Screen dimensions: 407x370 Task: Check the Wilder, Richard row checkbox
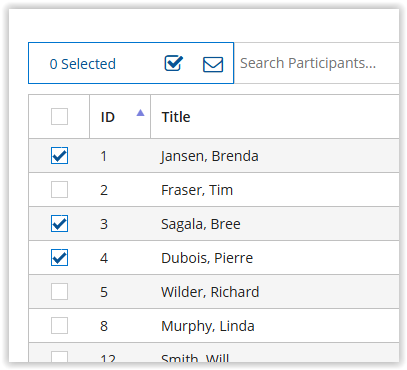pyautogui.click(x=59, y=291)
